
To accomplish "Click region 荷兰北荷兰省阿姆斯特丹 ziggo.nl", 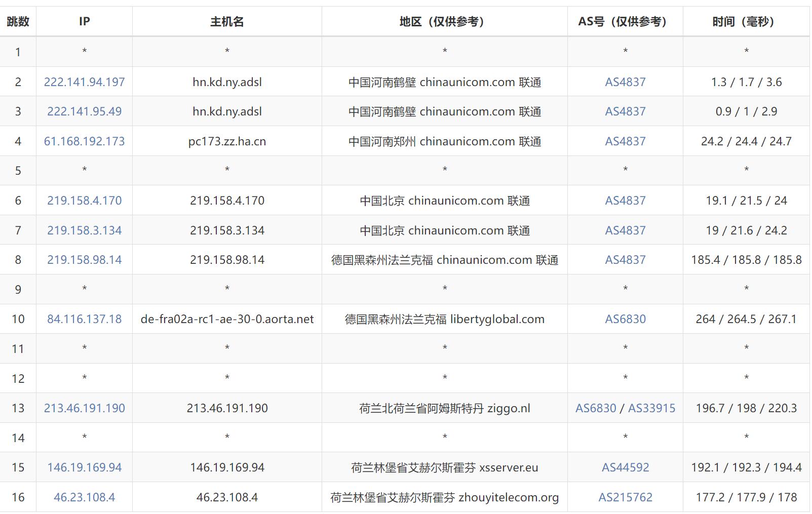I will click(444, 408).
